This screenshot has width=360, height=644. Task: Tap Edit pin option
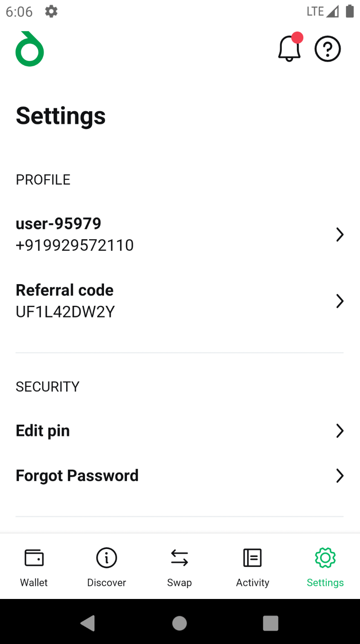[43, 431]
